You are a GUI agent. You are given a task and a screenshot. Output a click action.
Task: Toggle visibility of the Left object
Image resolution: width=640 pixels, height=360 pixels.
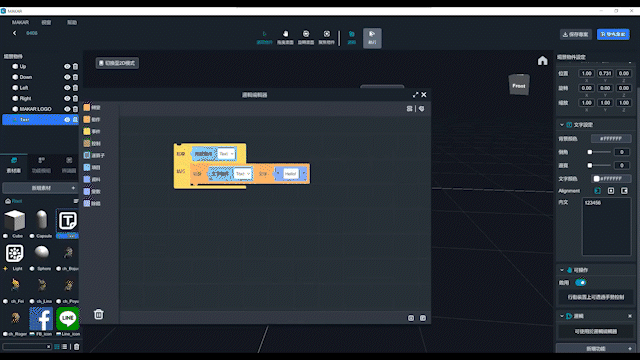[x=67, y=88]
